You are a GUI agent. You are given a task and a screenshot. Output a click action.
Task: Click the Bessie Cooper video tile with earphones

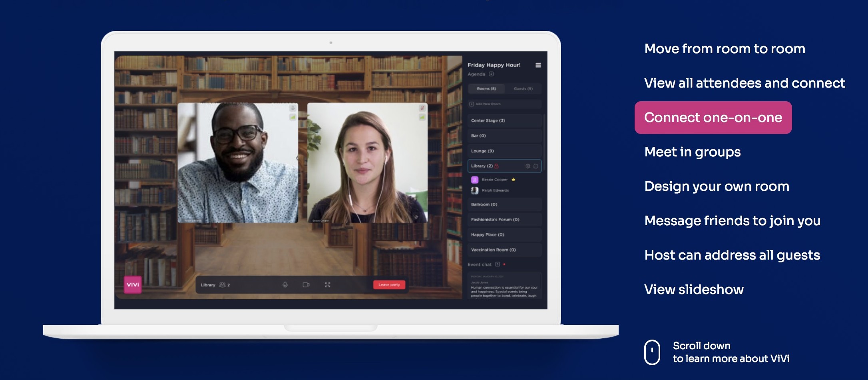[x=367, y=163]
